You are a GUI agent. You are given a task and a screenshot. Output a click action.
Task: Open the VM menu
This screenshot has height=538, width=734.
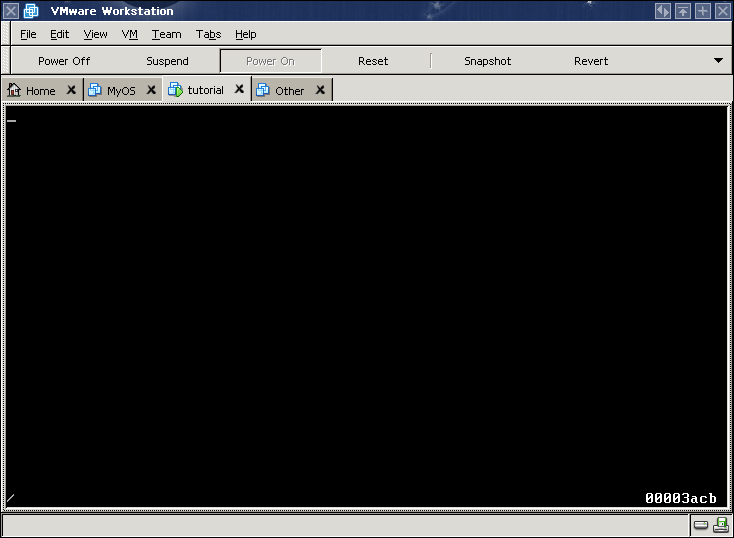pos(130,34)
